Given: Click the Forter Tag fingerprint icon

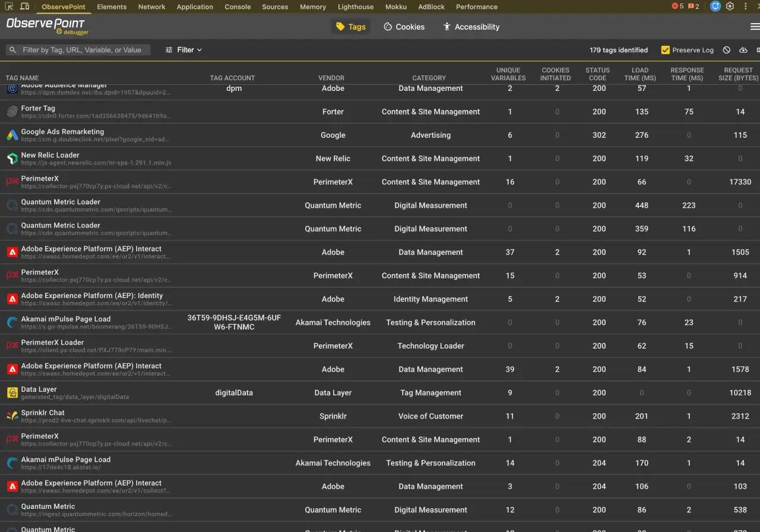Looking at the screenshot, I should click(x=12, y=112).
